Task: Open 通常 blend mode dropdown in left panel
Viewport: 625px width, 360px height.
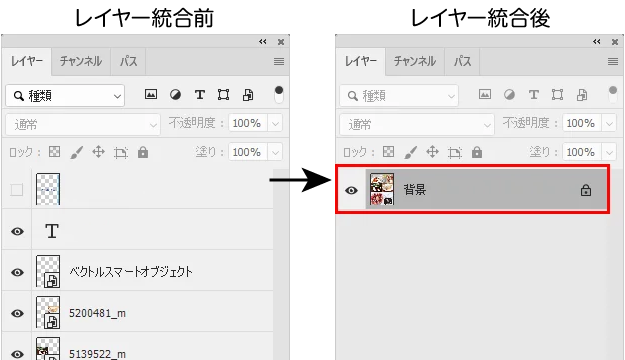Action: [x=83, y=125]
